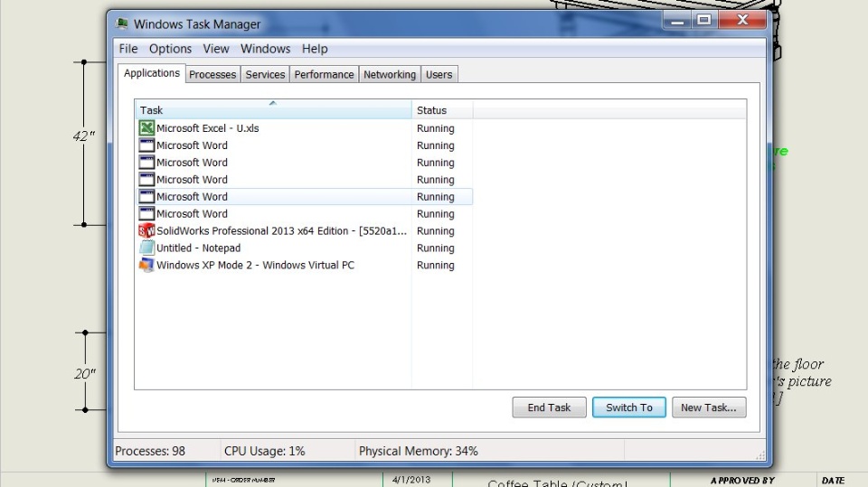
Task: Click Processes: 98 in status bar
Action: [150, 451]
